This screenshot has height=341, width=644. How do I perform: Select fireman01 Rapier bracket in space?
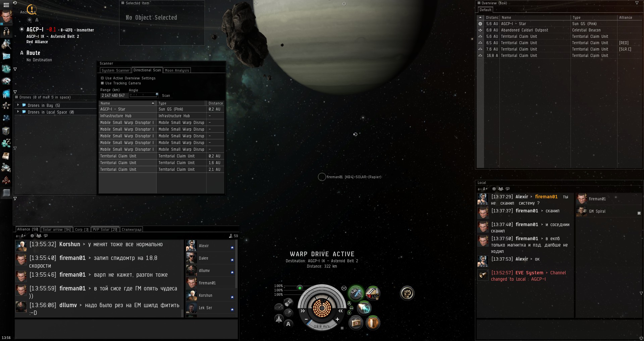coord(322,177)
